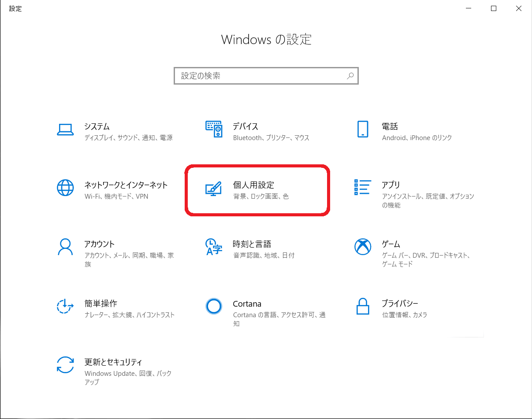
Task: Click the 設定の検索 search field
Action: [x=266, y=76]
